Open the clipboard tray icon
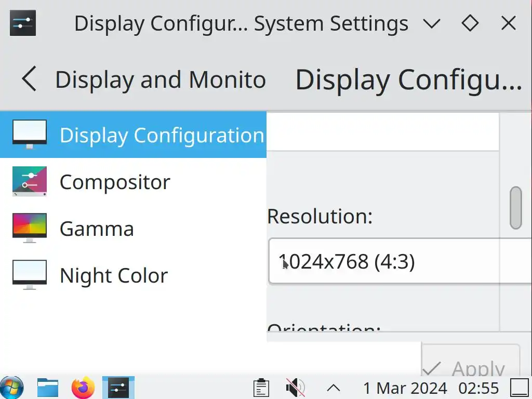Screen dimensions: 532x399 [x=261, y=388]
